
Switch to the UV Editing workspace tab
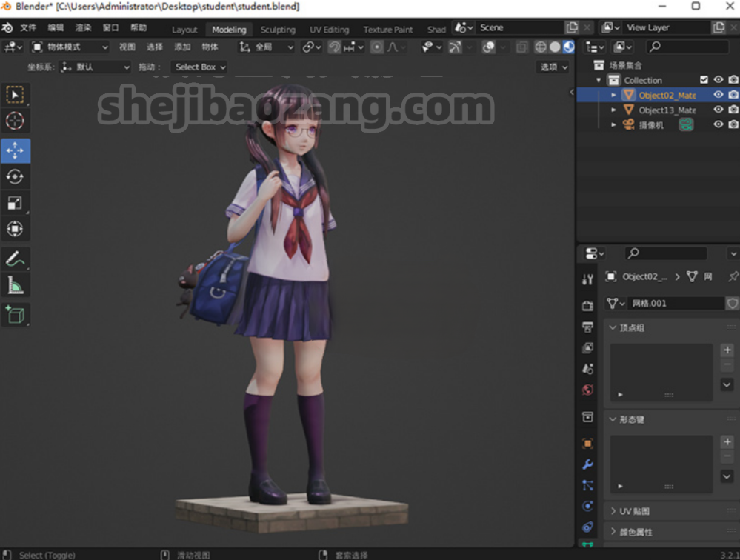330,30
